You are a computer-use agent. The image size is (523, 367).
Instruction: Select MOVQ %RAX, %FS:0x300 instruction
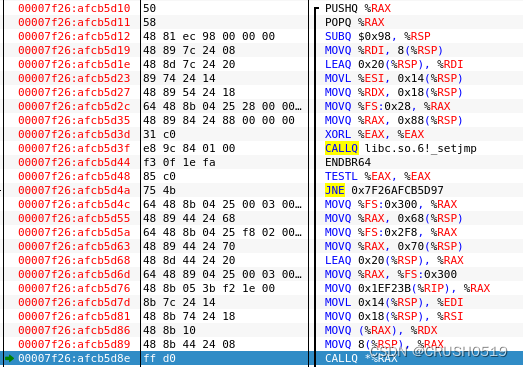coord(391,274)
